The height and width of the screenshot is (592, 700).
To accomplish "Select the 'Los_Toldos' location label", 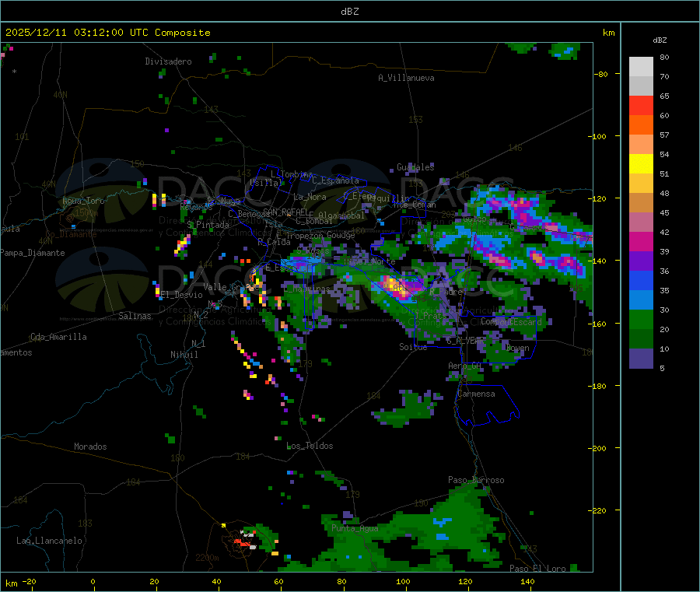I will tap(310, 446).
